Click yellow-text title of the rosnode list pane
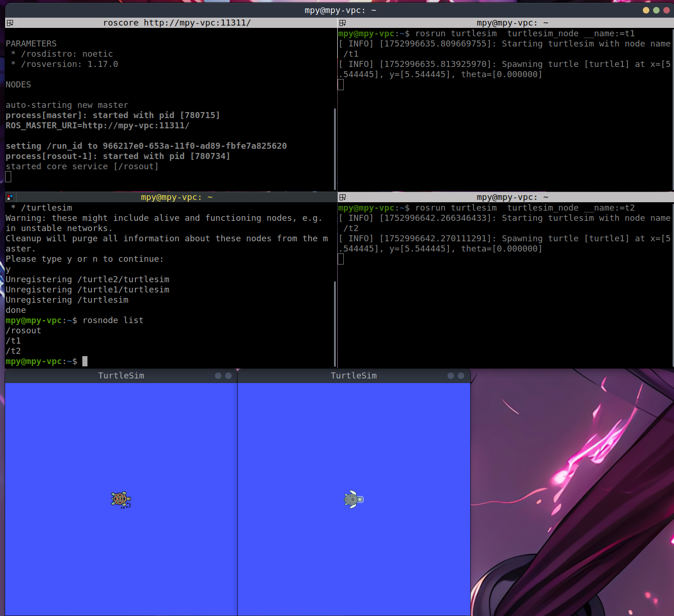 (x=177, y=197)
